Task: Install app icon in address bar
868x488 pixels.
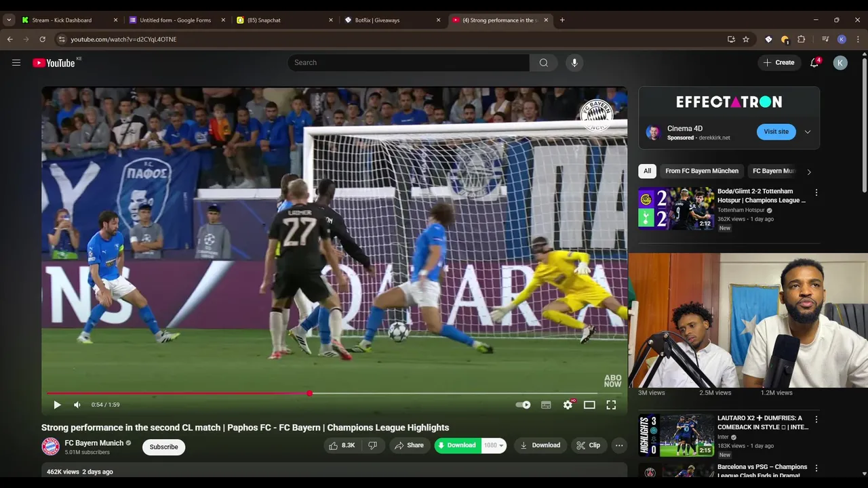Action: 731,39
